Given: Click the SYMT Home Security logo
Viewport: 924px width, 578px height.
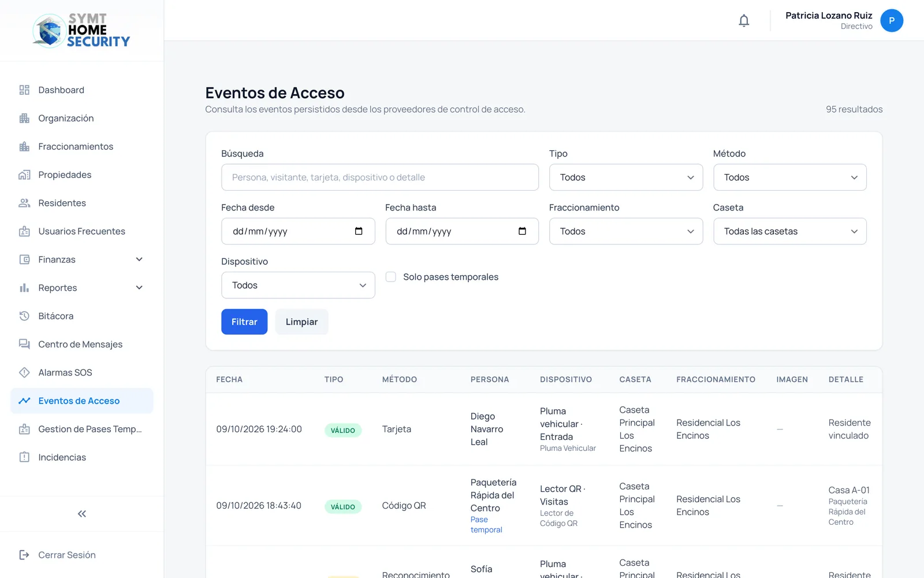Looking at the screenshot, I should click(81, 31).
